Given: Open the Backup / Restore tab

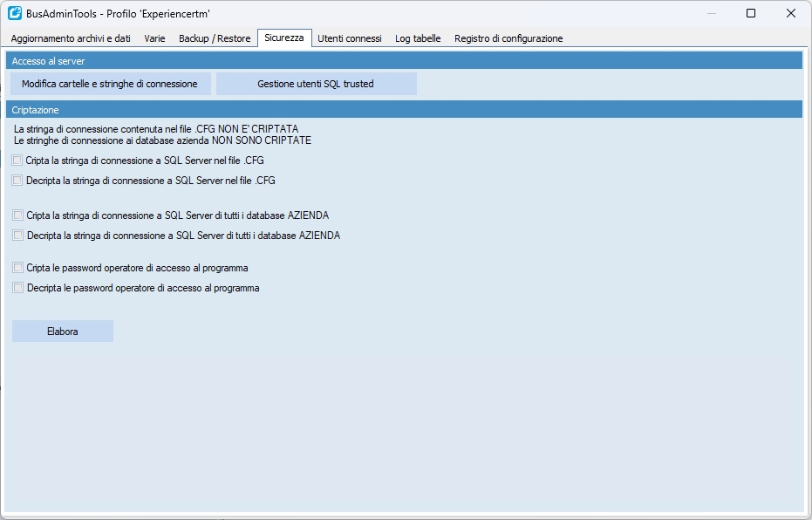Looking at the screenshot, I should point(215,38).
